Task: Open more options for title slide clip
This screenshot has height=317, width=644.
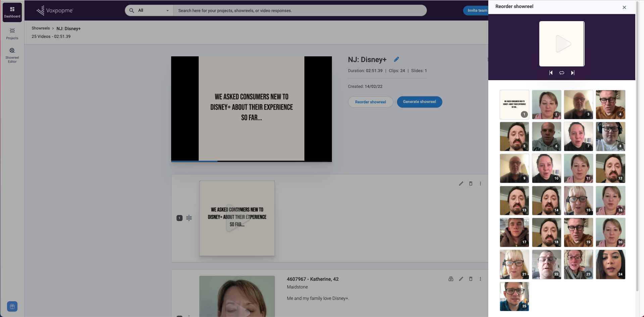Action: click(x=480, y=183)
